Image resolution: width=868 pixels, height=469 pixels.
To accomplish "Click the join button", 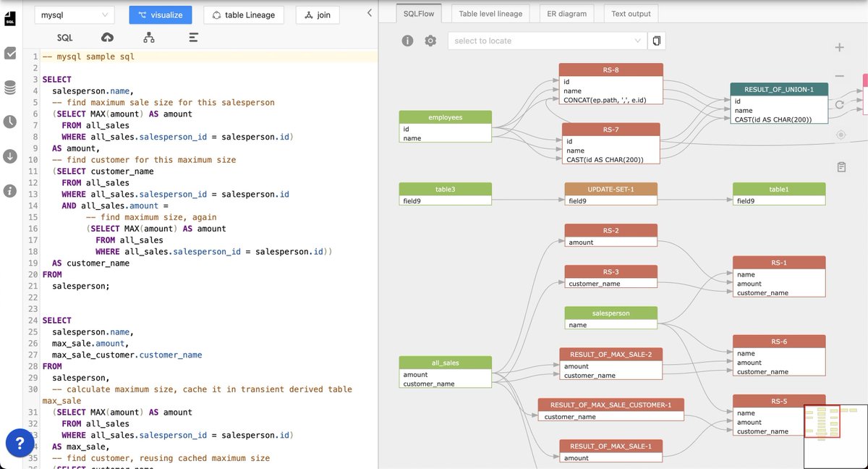I will 317,14.
